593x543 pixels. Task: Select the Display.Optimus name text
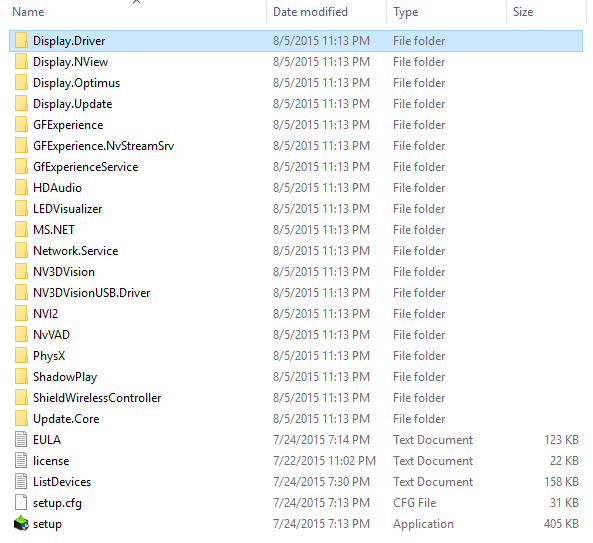76,83
